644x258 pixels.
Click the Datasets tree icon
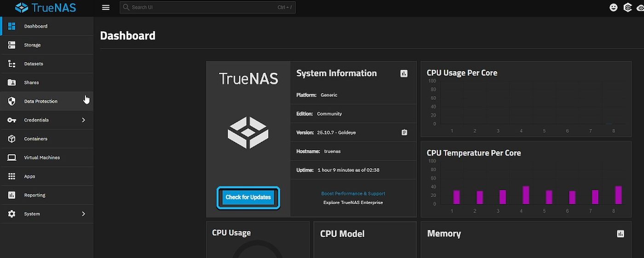12,64
